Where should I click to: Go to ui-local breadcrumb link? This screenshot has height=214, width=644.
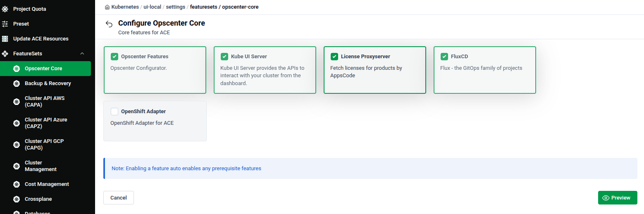tap(152, 7)
